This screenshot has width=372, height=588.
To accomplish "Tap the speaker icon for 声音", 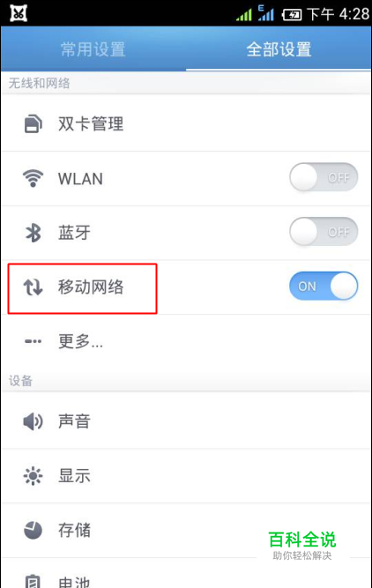I will tap(33, 421).
